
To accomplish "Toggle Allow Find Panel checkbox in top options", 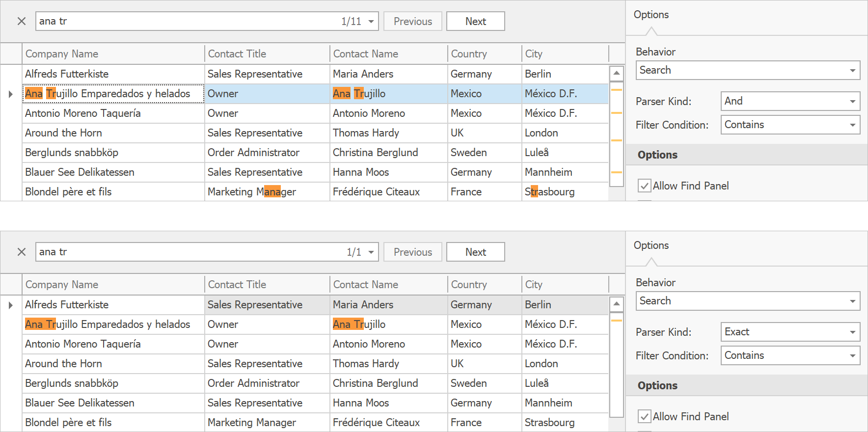I will point(644,186).
